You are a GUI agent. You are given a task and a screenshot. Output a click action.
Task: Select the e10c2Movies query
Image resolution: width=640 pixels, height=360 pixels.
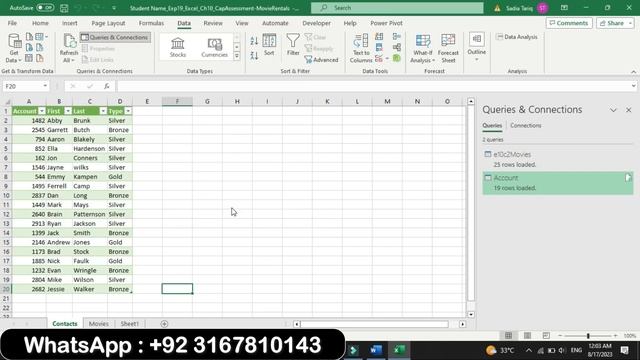[x=558, y=159]
